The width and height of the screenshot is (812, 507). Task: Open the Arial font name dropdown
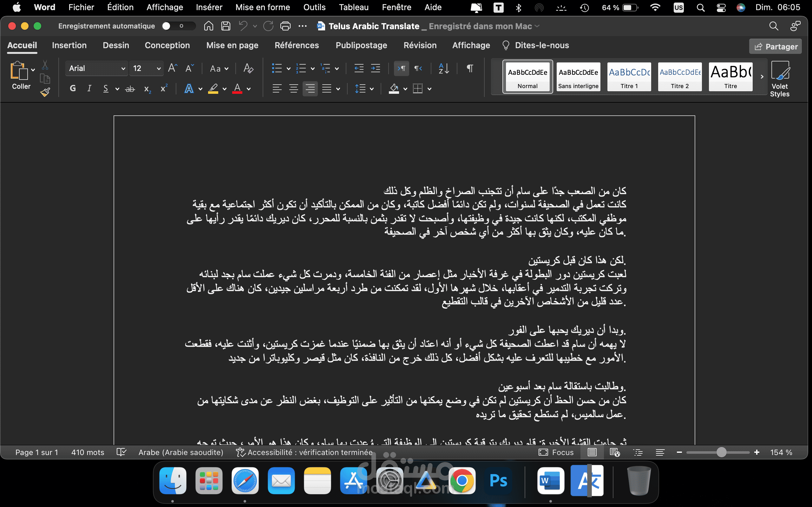(123, 68)
